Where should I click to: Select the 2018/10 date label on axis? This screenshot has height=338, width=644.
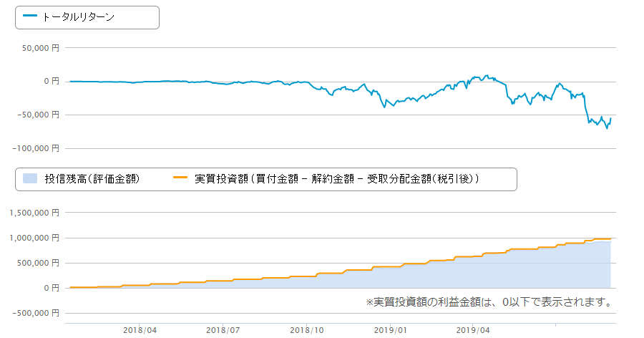pos(306,330)
